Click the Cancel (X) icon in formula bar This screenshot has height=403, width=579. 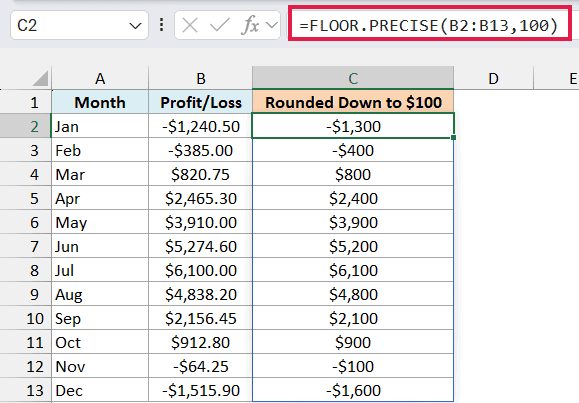tap(190, 25)
